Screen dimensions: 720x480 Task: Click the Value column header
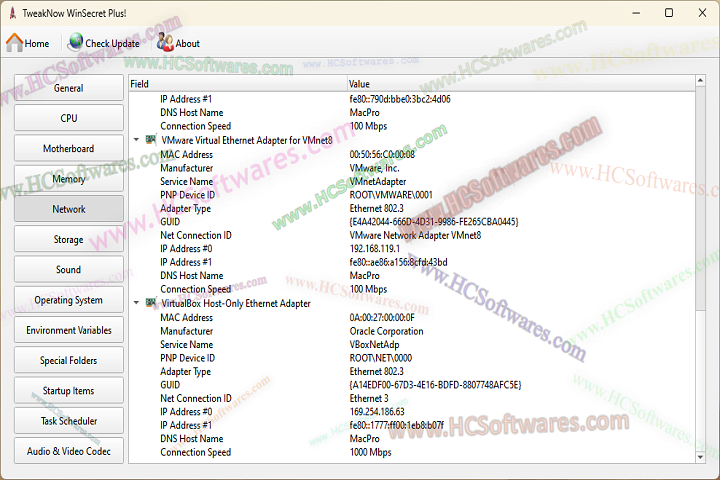(x=521, y=84)
